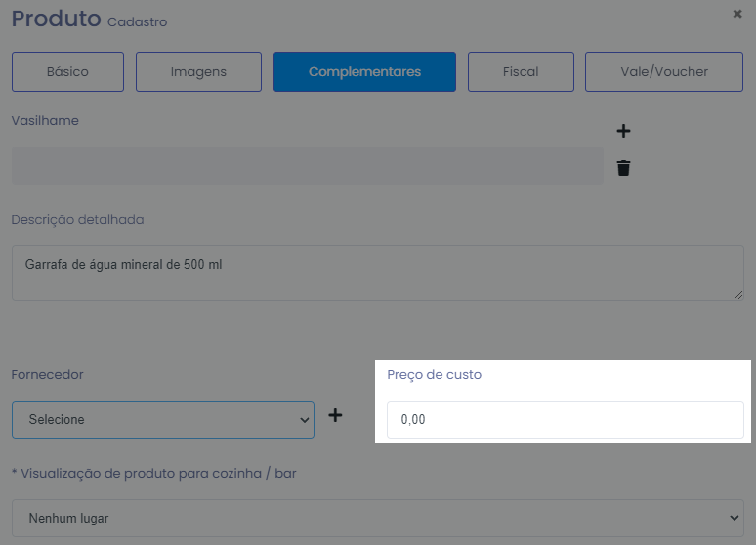Select the Complementares tab

point(364,71)
